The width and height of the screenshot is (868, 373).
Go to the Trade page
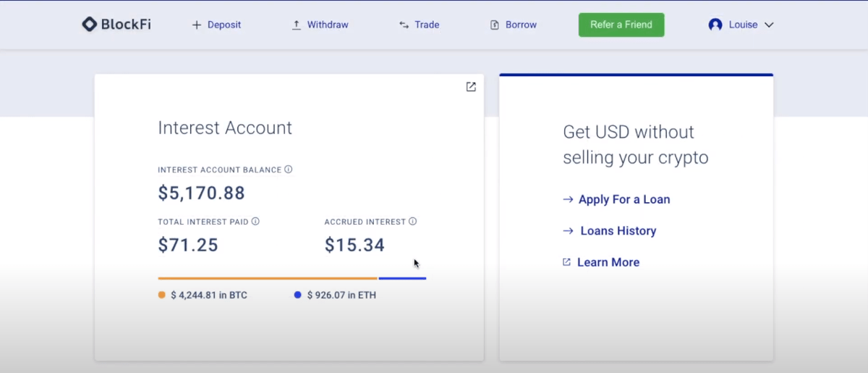pyautogui.click(x=420, y=25)
